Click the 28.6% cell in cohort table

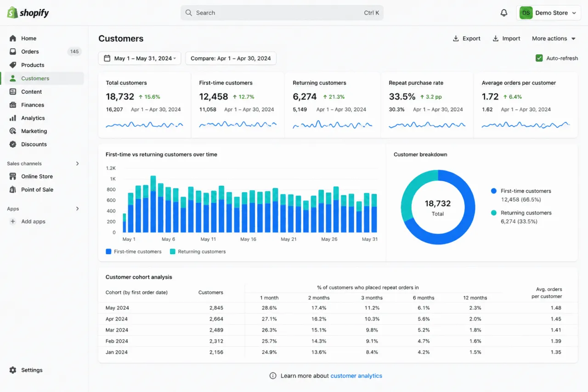pyautogui.click(x=269, y=308)
